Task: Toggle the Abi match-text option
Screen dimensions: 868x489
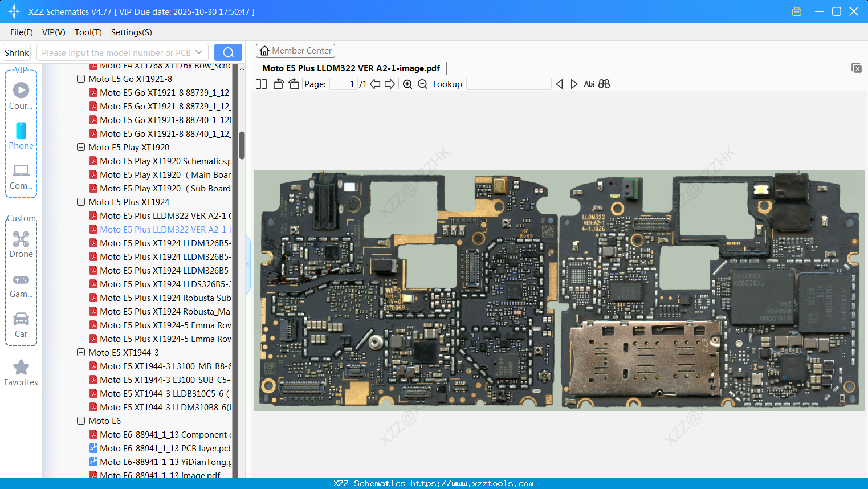Action: [589, 84]
